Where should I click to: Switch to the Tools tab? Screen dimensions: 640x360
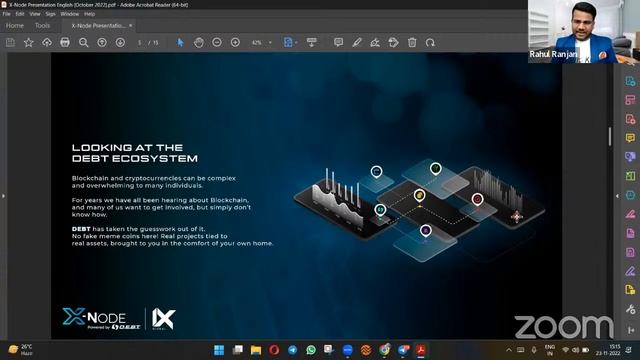[42, 26]
